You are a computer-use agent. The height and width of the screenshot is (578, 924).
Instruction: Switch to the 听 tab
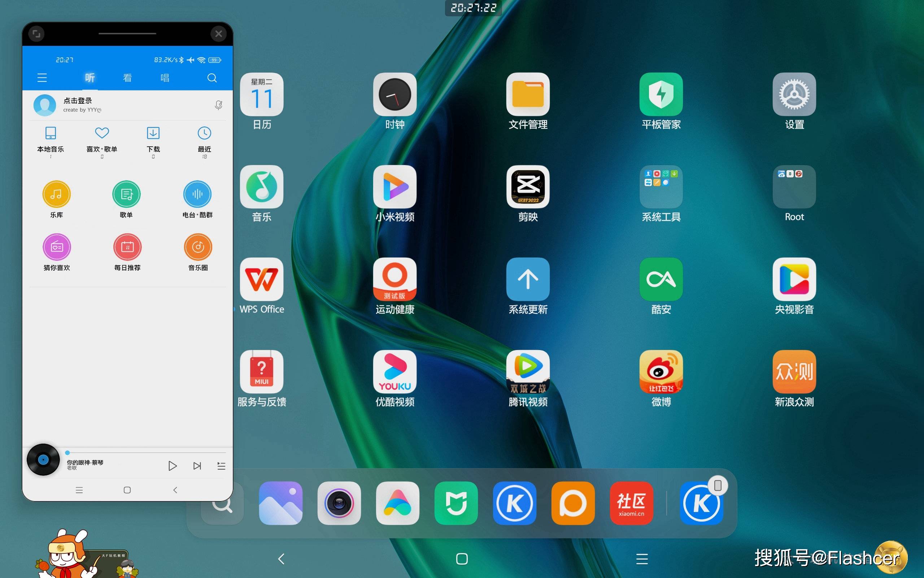pos(90,78)
